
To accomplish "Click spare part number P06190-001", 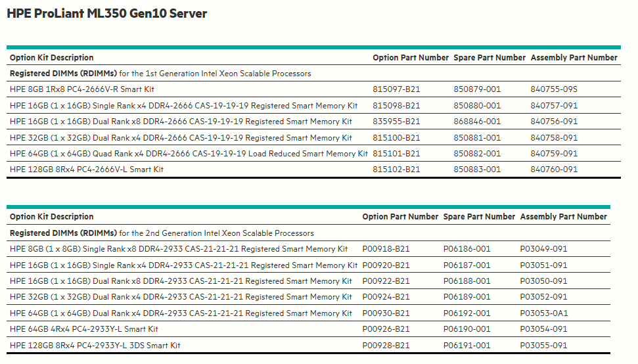I will pos(467,329).
